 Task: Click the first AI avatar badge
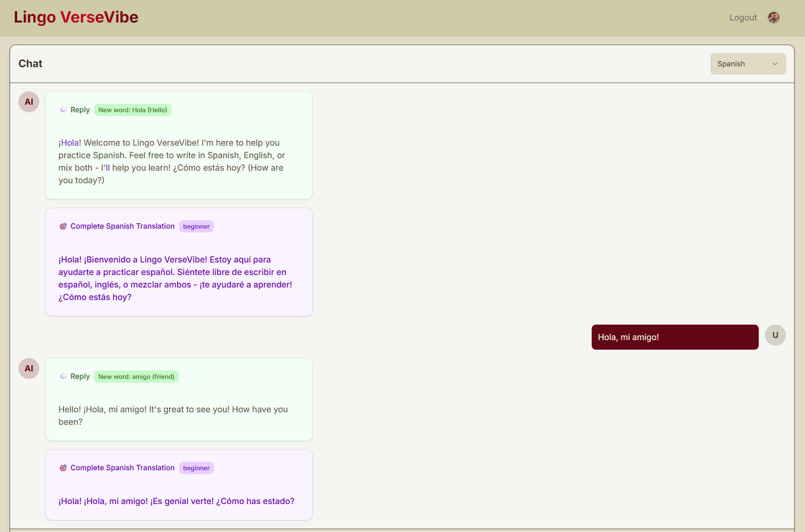coord(29,102)
